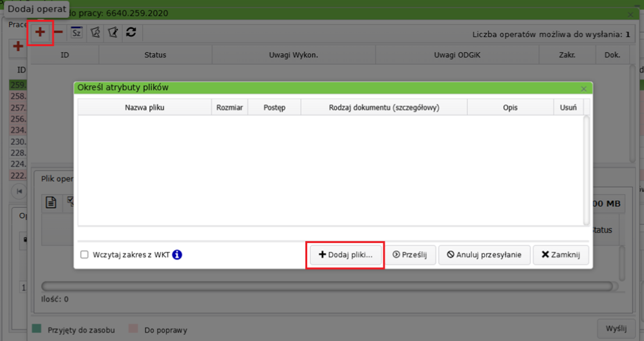644x341 pixels.
Task: Click the Nazwa pliku column header
Action: (145, 108)
